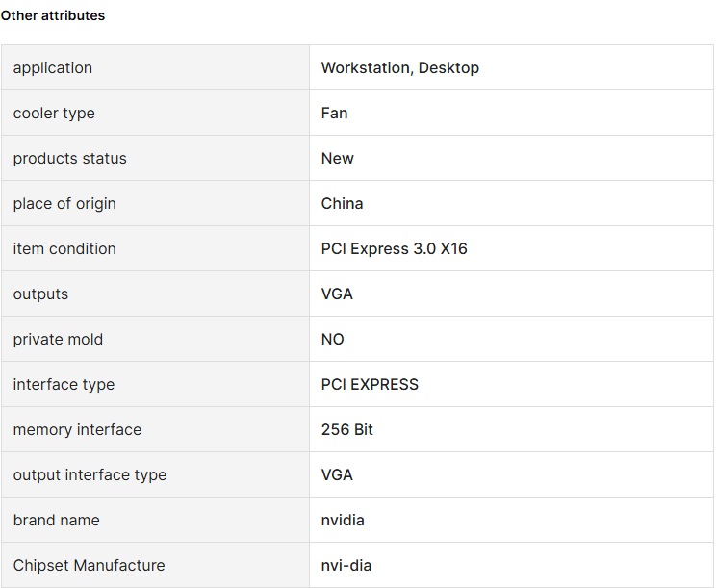Select the 'nvidia' brand name value
717x588 pixels.
[x=343, y=520]
